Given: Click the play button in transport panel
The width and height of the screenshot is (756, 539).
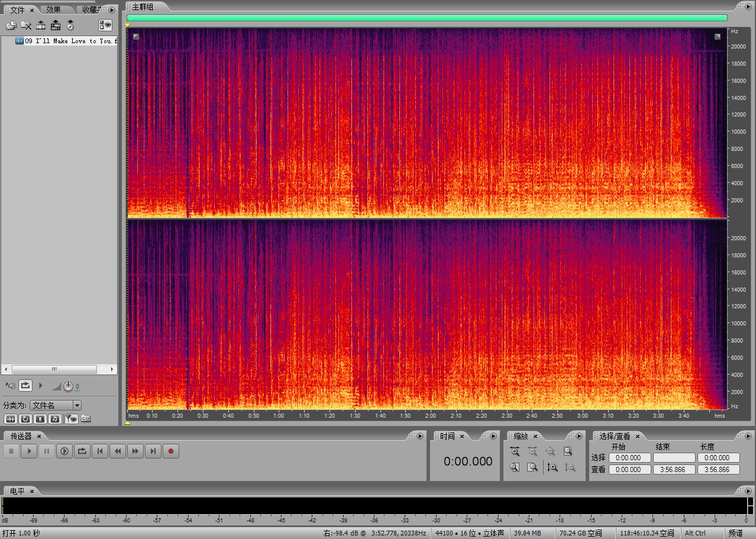Looking at the screenshot, I should (28, 451).
